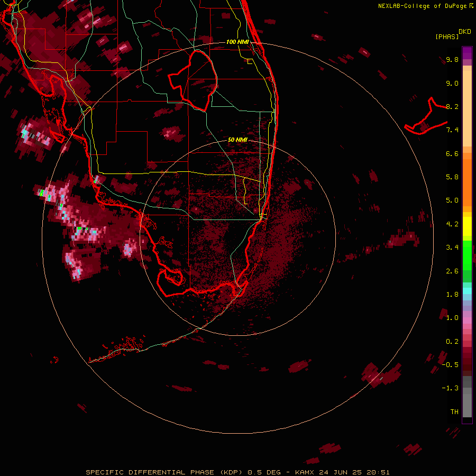476x476 pixels.
Task: Click the 4.2 value on color scale
Action: coord(452,224)
